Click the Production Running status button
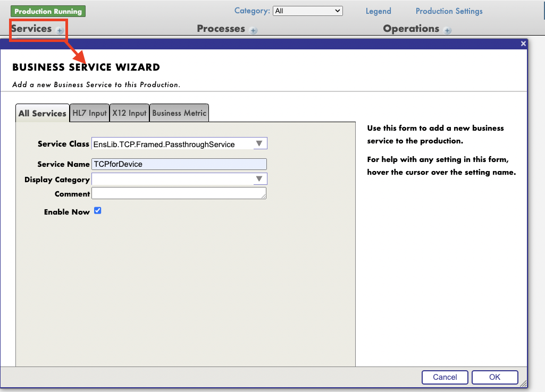This screenshot has height=392, width=545. (x=48, y=11)
